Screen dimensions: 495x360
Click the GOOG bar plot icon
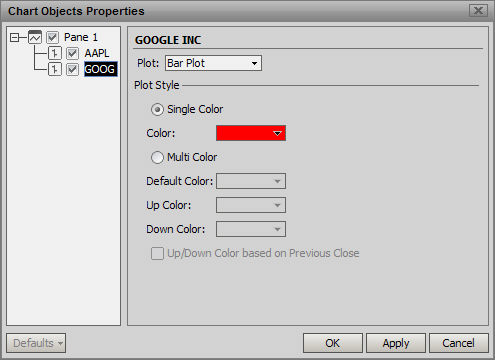click(55, 69)
